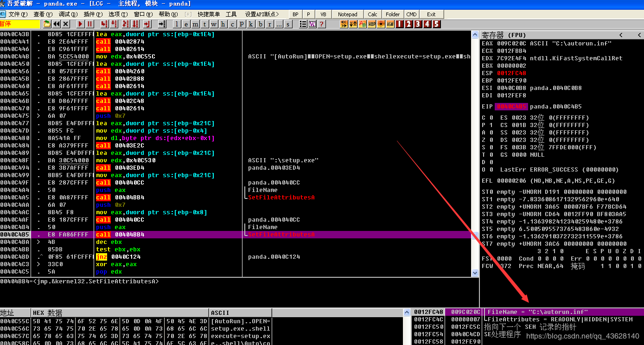Click the VB button
644x345 pixels.
coord(323,14)
